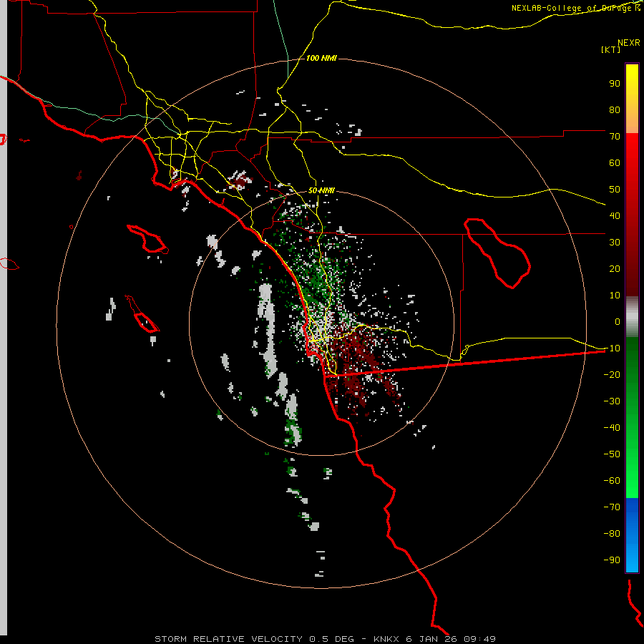Click the -30 value on velocity scale
The image size is (644, 644).
coord(612,401)
